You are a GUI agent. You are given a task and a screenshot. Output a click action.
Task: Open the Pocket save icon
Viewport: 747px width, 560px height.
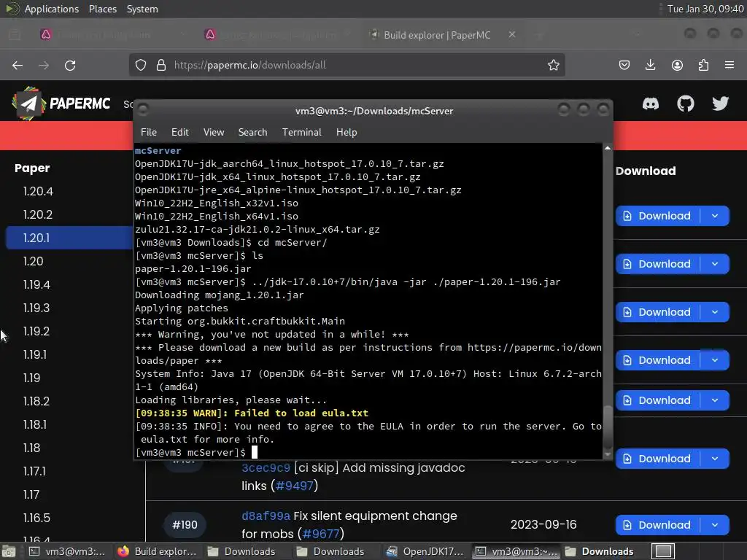click(624, 65)
